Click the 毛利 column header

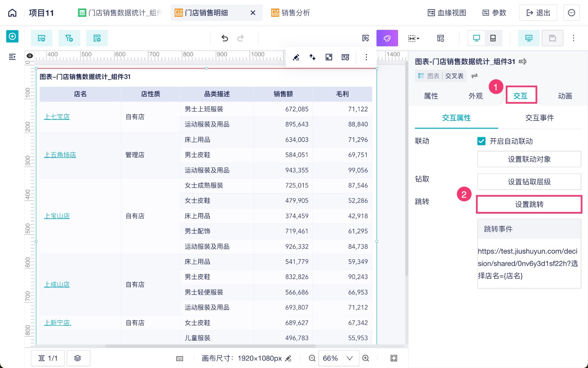343,94
